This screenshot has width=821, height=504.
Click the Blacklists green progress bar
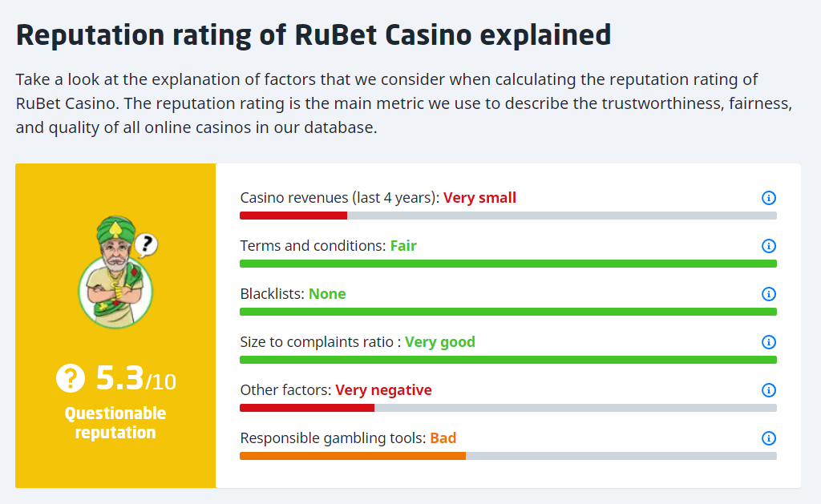point(508,312)
